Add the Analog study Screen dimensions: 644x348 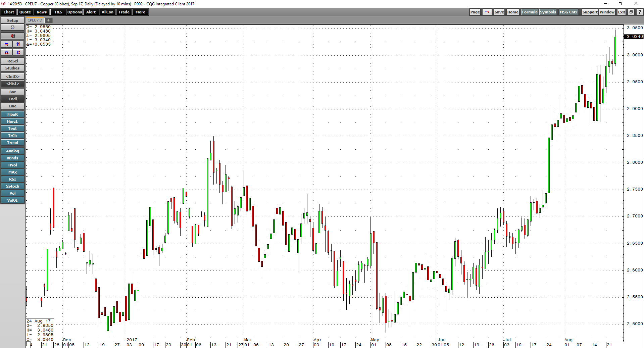coord(12,151)
